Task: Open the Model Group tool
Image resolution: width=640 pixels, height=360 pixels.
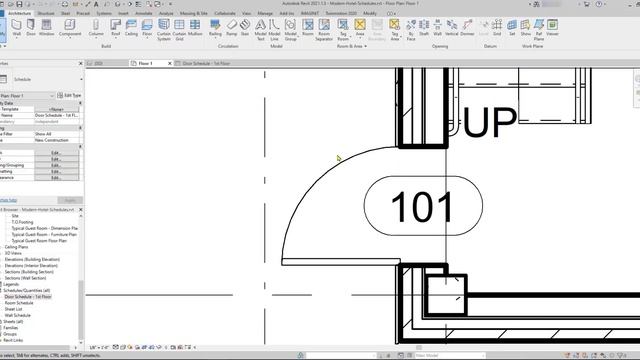Action: 291,30
